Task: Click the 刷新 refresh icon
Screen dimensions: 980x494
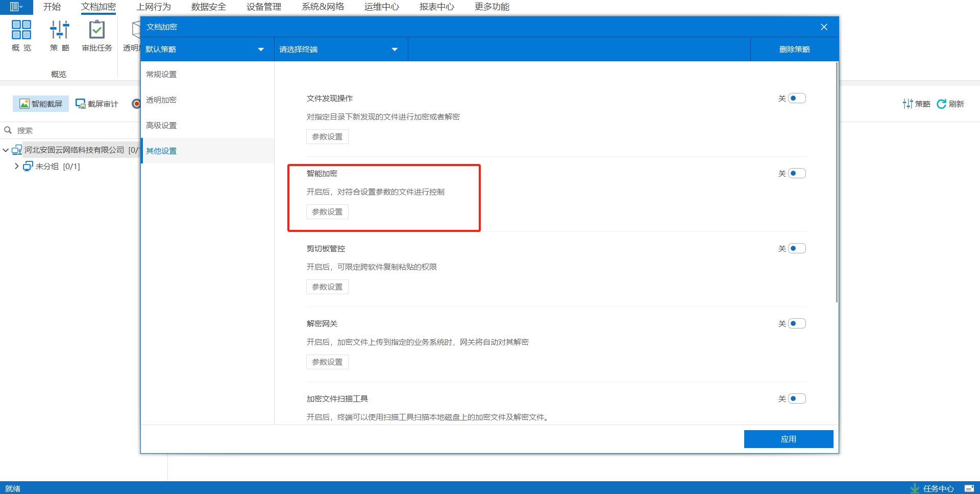Action: click(942, 104)
